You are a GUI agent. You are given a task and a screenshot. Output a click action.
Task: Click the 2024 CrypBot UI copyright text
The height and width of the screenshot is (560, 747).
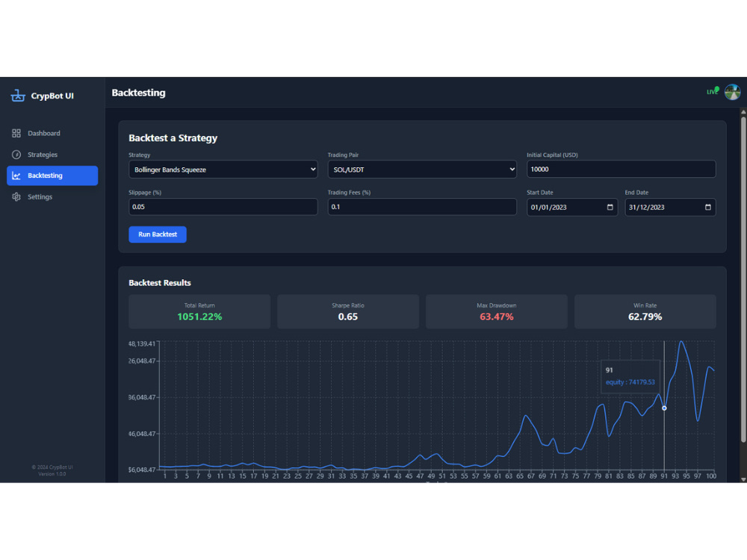tap(52, 467)
